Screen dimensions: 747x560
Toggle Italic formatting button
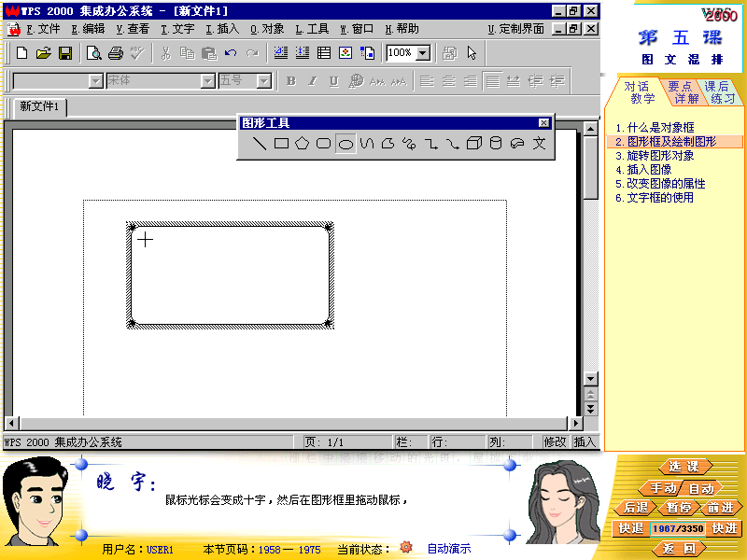(313, 81)
